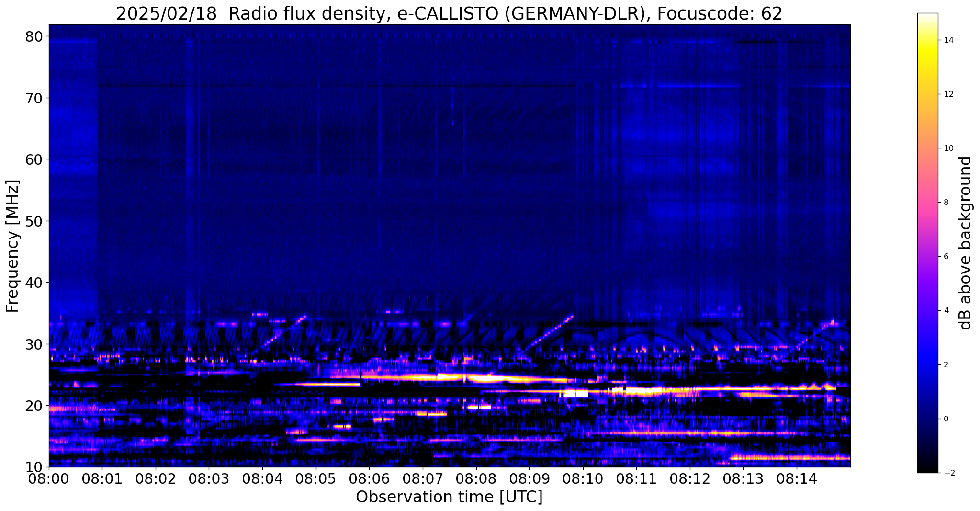Viewport: 980px width, 511px height.
Task: Click the 40 MHz frequency tick label
Action: click(x=34, y=283)
